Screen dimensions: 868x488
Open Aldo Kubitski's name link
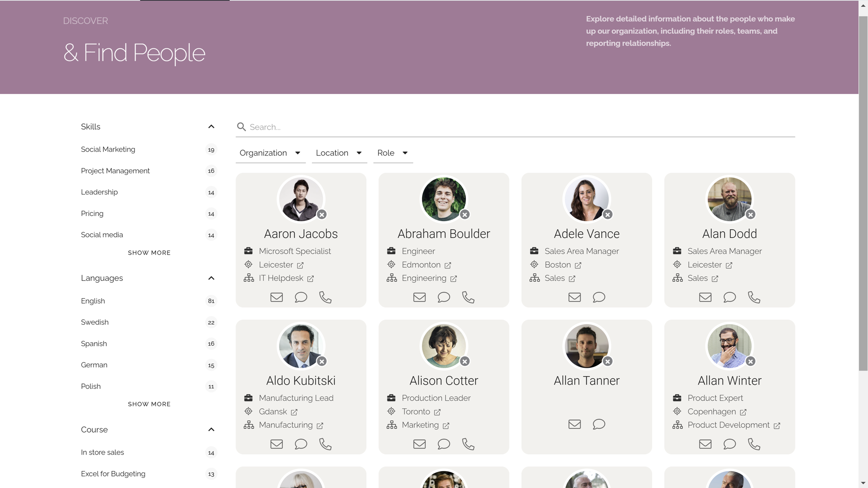coord(301,381)
